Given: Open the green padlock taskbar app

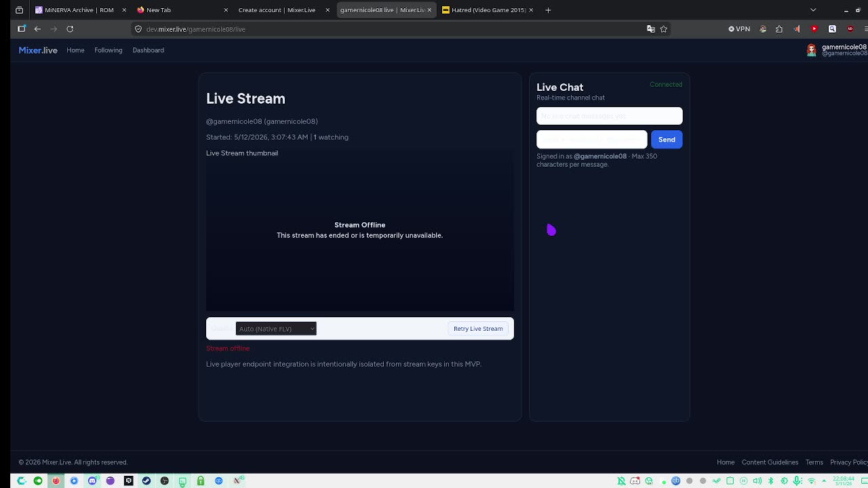Looking at the screenshot, I should pos(201,481).
